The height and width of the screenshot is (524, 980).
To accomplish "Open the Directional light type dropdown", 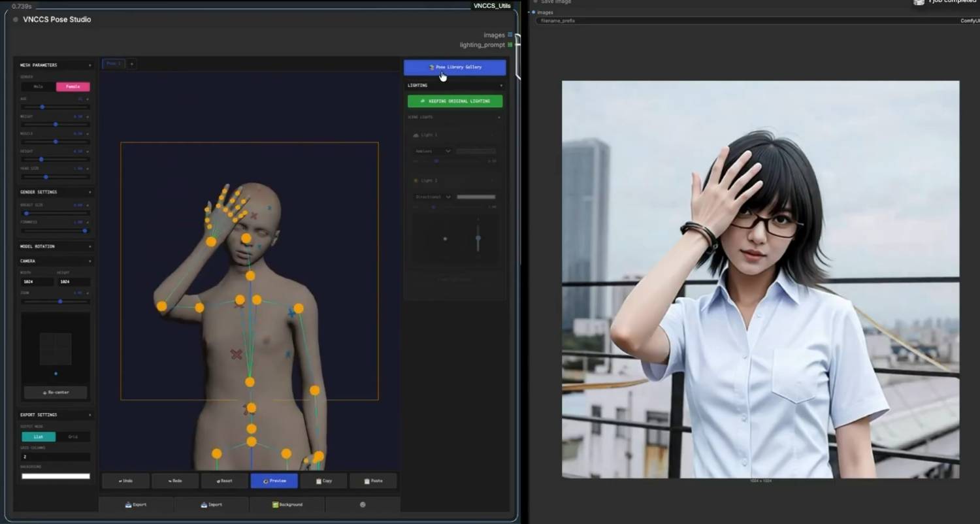I will click(x=433, y=197).
